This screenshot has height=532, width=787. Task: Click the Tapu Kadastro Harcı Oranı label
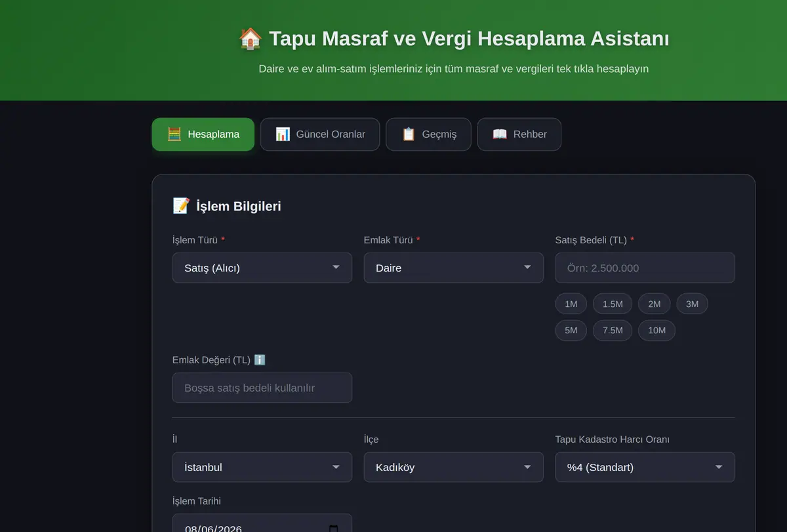613,440
